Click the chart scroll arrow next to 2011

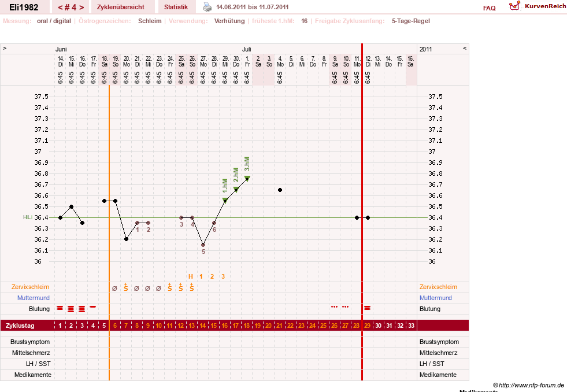click(x=465, y=48)
